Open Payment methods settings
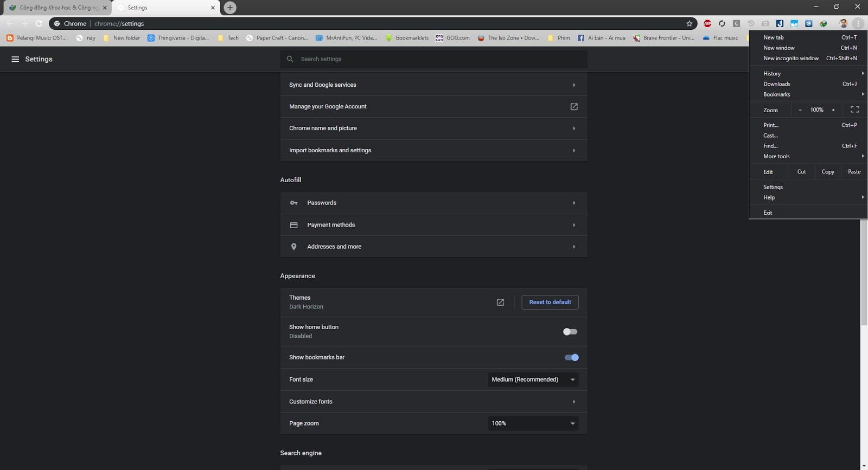868x470 pixels. coord(433,225)
